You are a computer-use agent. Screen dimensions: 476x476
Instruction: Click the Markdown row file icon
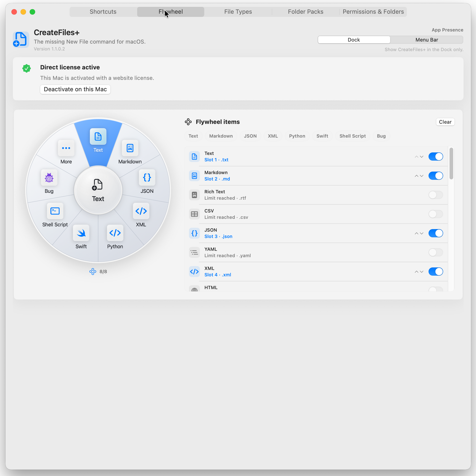click(x=194, y=176)
